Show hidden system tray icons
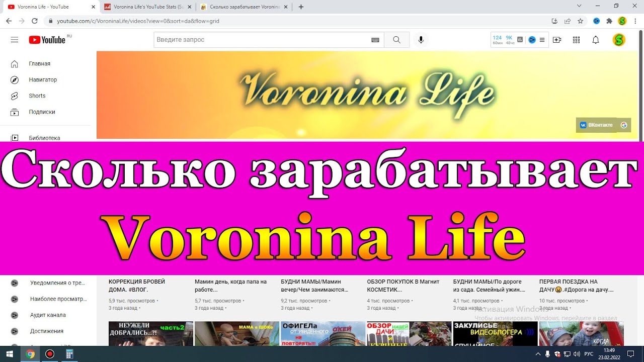The width and height of the screenshot is (644, 362). coord(539,354)
